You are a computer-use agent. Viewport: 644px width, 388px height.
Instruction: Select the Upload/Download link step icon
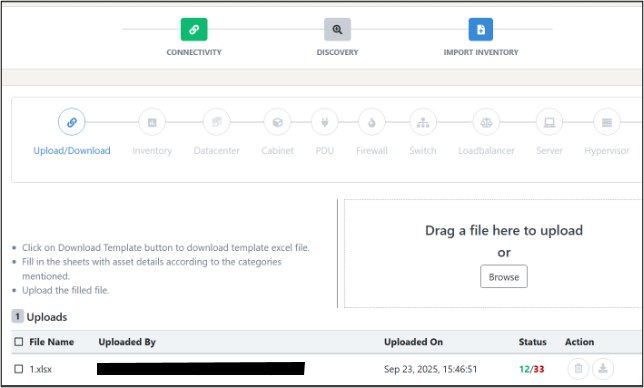(x=71, y=122)
